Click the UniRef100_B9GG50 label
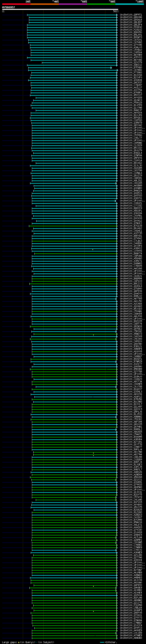The image size is (146, 644). point(131,32)
